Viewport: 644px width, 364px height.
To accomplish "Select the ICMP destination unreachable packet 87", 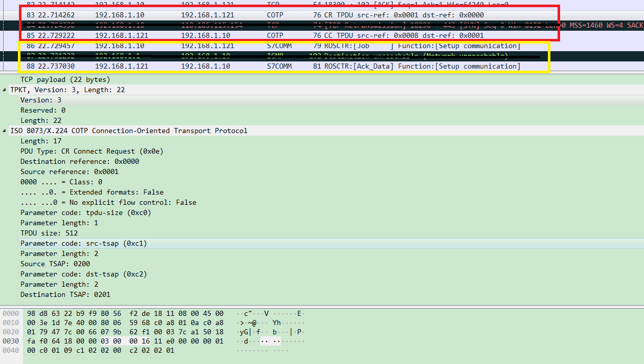I will tap(153, 56).
